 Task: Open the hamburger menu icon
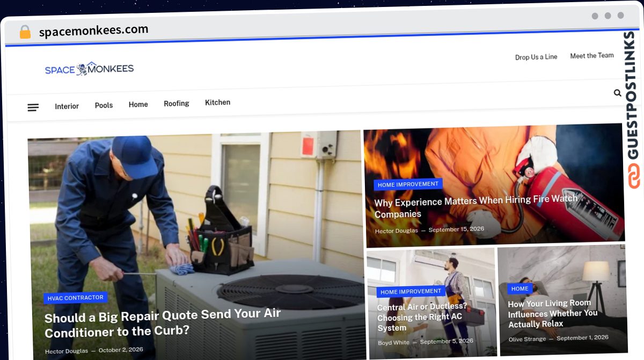point(33,107)
